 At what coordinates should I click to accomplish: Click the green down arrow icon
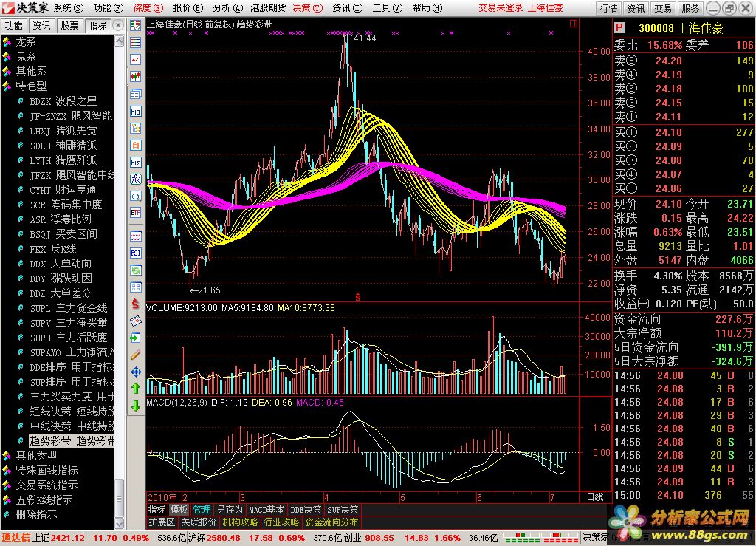coord(136,406)
